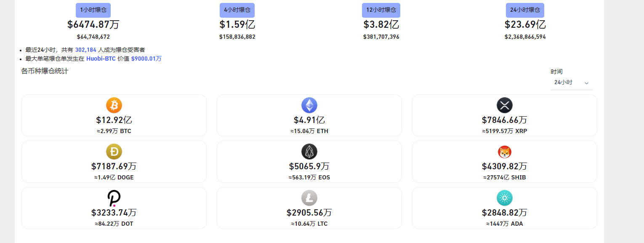Select the 4小时爆仓 tab
The height and width of the screenshot is (243, 644).
point(237,10)
